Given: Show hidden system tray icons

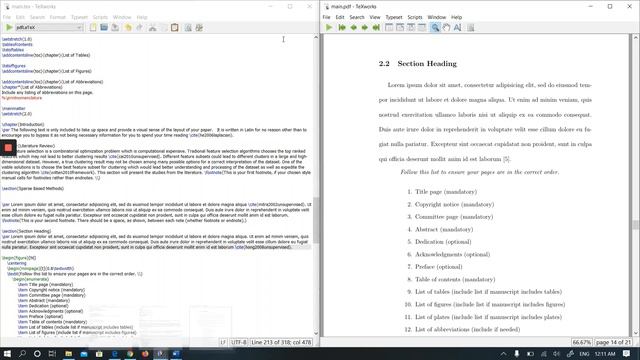Looking at the screenshot, I should point(503,353).
